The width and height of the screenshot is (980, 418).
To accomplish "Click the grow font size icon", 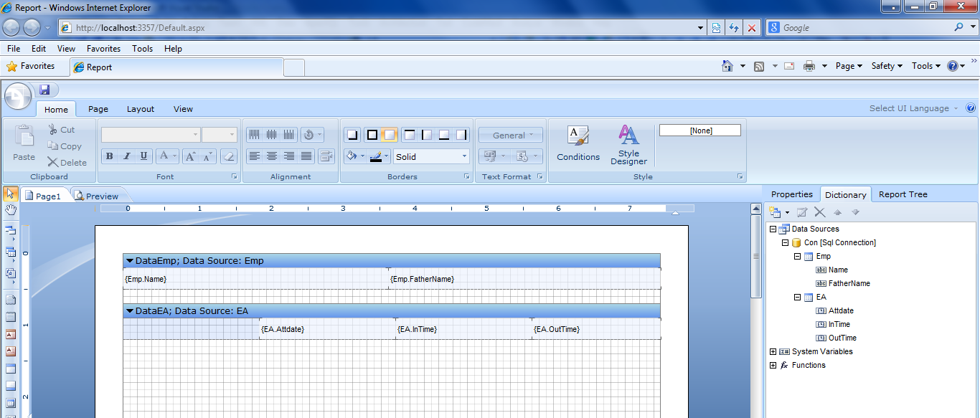I will pyautogui.click(x=190, y=156).
